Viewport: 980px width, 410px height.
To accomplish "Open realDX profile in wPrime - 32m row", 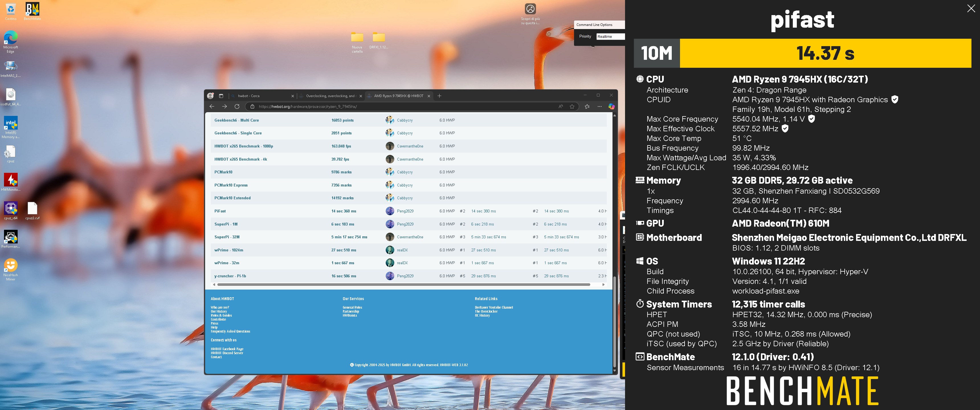I will (402, 263).
